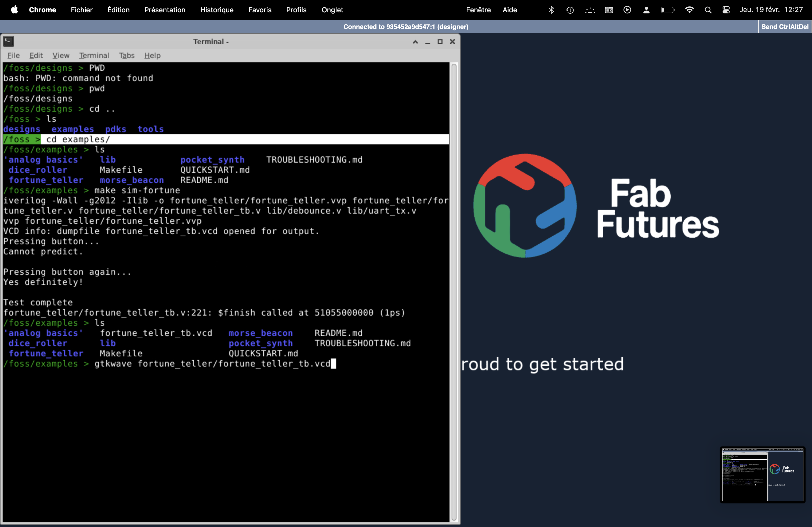Open the Tabs menu in terminal
The height and width of the screenshot is (527, 812).
(126, 55)
